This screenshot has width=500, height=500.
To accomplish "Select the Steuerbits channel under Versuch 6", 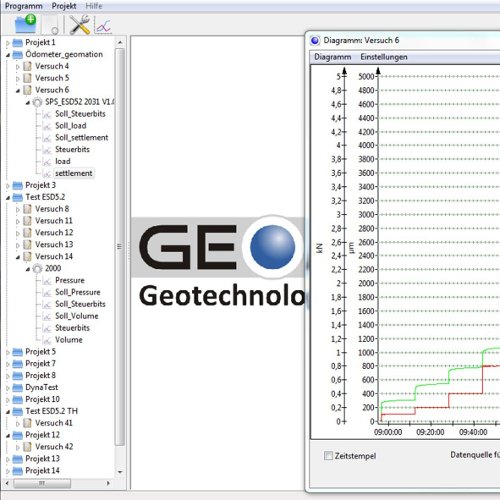I will click(x=72, y=149).
